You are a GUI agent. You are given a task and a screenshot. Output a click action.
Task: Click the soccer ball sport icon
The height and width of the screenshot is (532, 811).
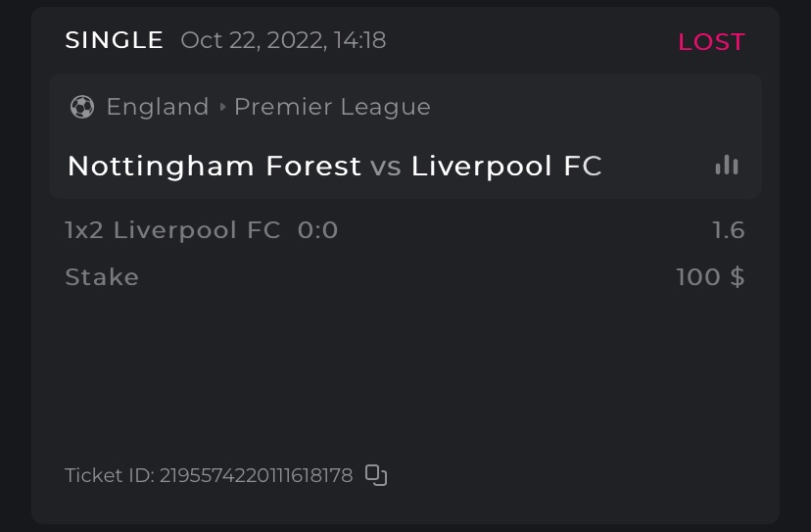coord(82,107)
